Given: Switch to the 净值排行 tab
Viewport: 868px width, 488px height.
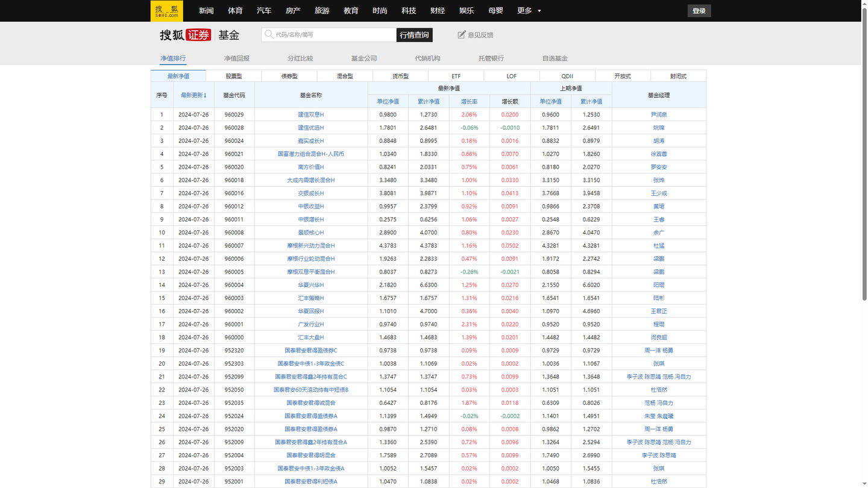Looking at the screenshot, I should [173, 58].
